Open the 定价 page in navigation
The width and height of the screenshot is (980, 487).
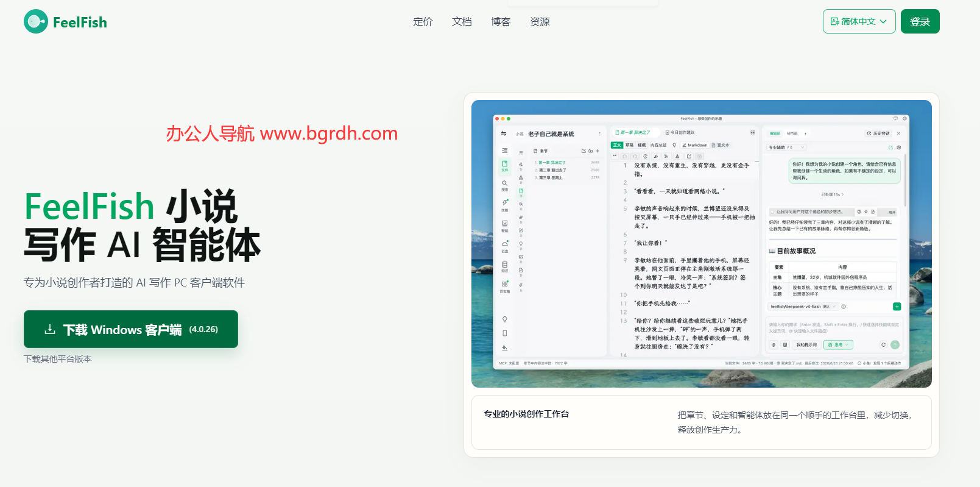coord(423,22)
